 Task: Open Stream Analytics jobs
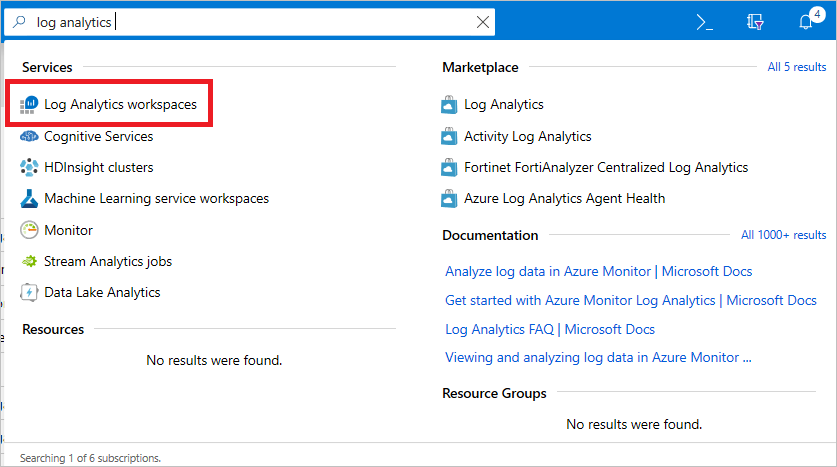coord(108,262)
